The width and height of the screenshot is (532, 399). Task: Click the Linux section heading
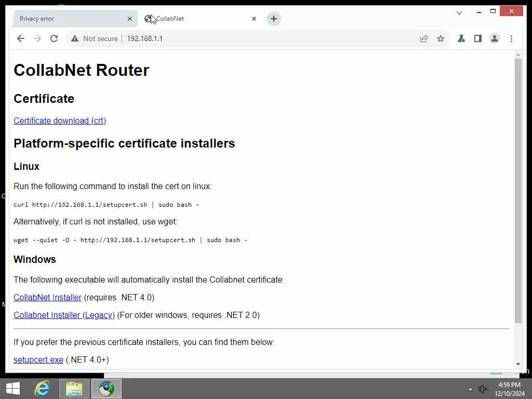pos(26,166)
